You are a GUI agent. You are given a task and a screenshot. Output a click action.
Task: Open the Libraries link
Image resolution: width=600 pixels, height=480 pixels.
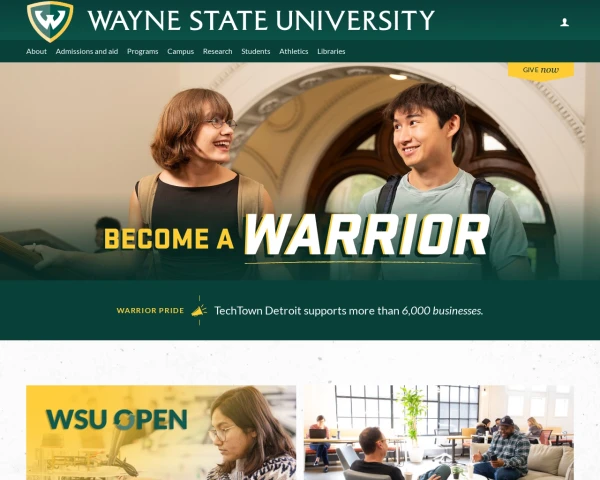click(331, 51)
